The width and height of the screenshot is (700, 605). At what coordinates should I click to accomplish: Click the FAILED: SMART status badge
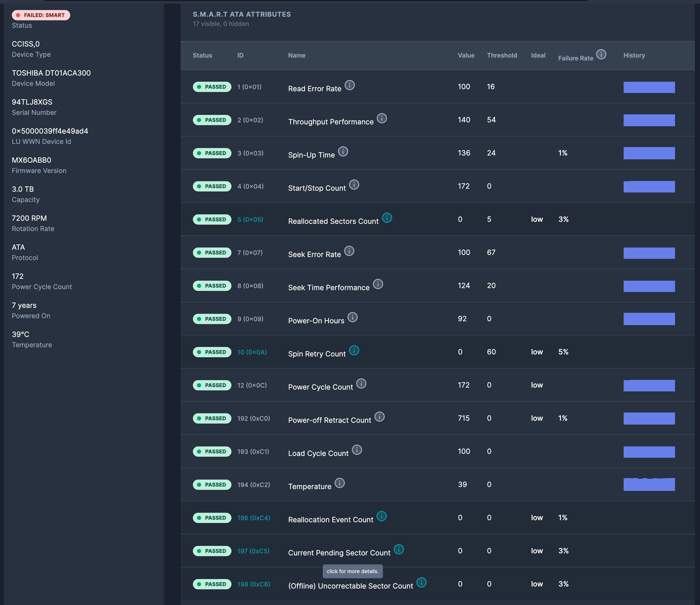click(x=41, y=15)
